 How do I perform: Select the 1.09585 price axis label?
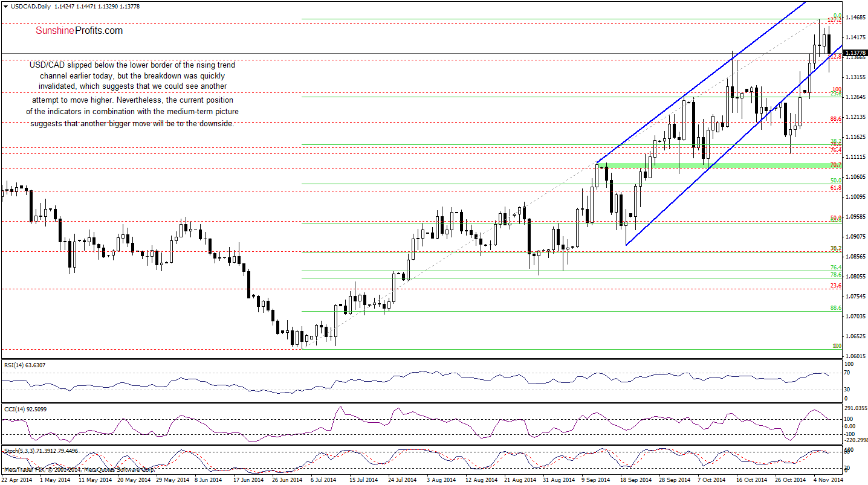tap(856, 217)
